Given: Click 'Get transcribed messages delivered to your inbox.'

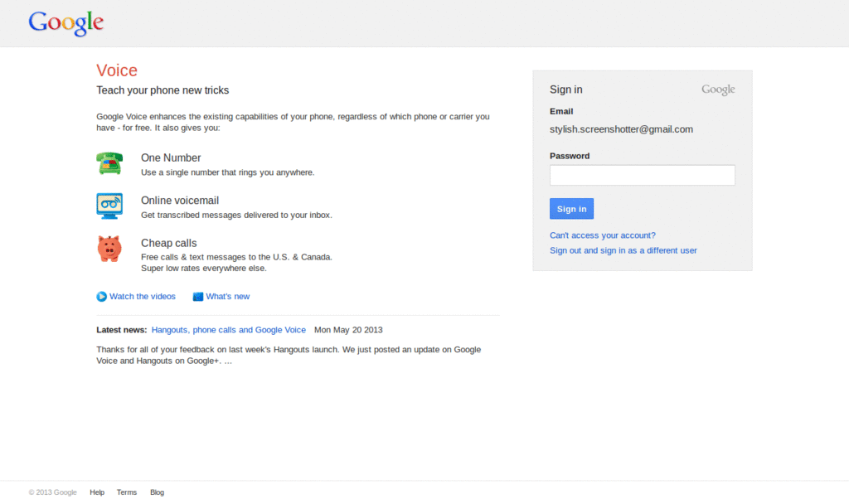Looking at the screenshot, I should (236, 215).
